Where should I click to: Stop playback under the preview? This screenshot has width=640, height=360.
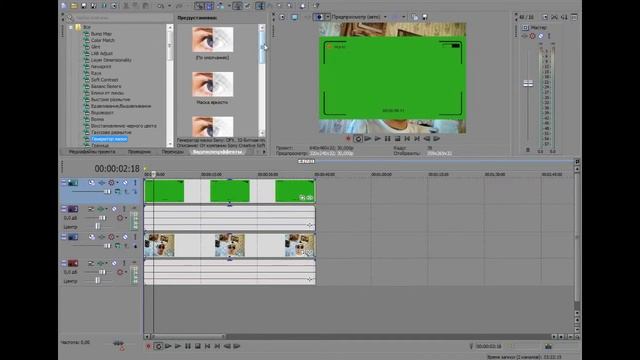[397, 139]
